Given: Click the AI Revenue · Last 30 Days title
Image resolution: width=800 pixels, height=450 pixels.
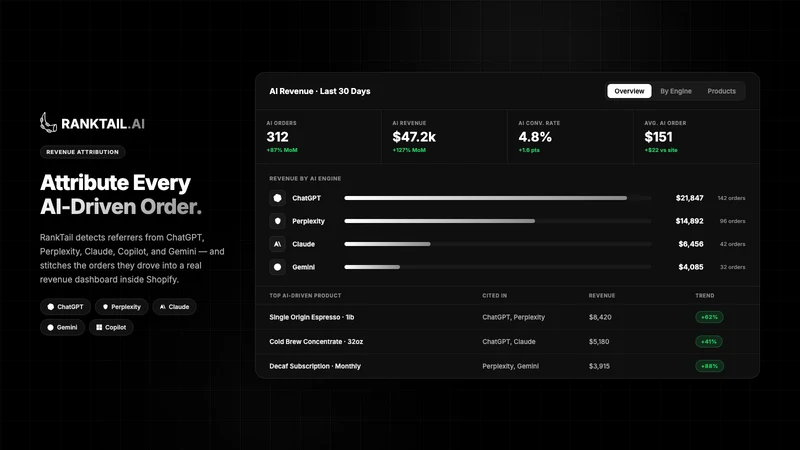Looking at the screenshot, I should [x=320, y=91].
